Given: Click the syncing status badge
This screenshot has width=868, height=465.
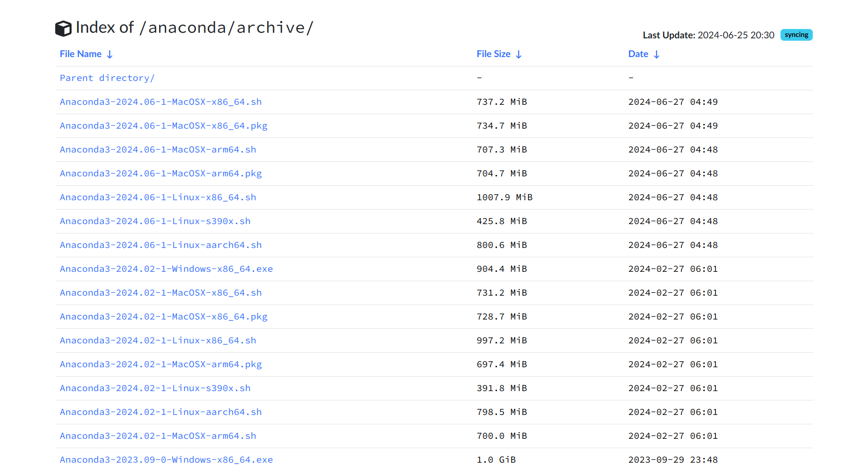Looking at the screenshot, I should (x=796, y=35).
